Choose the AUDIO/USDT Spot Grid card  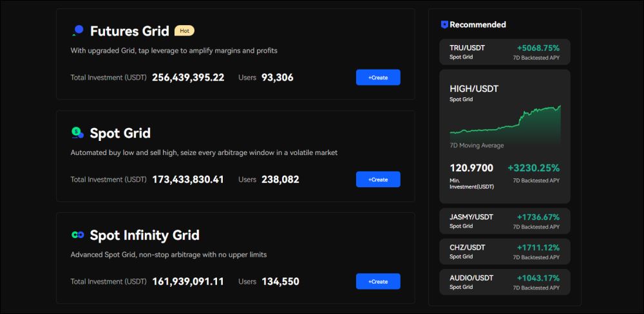[x=504, y=282]
